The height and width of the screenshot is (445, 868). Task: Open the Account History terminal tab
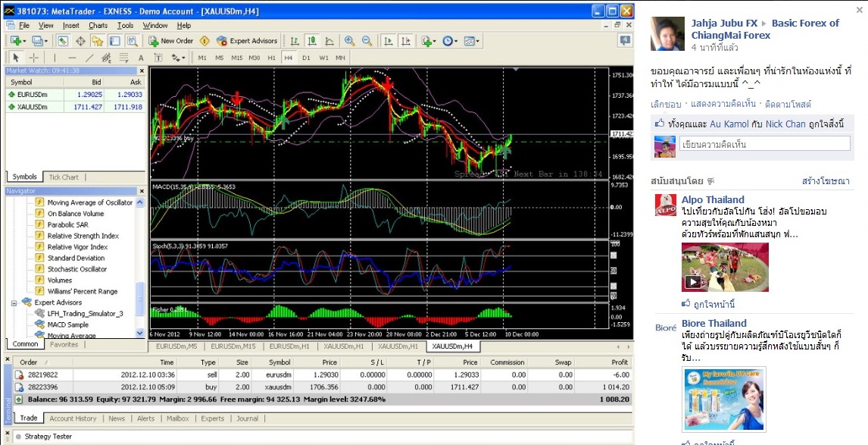click(73, 418)
